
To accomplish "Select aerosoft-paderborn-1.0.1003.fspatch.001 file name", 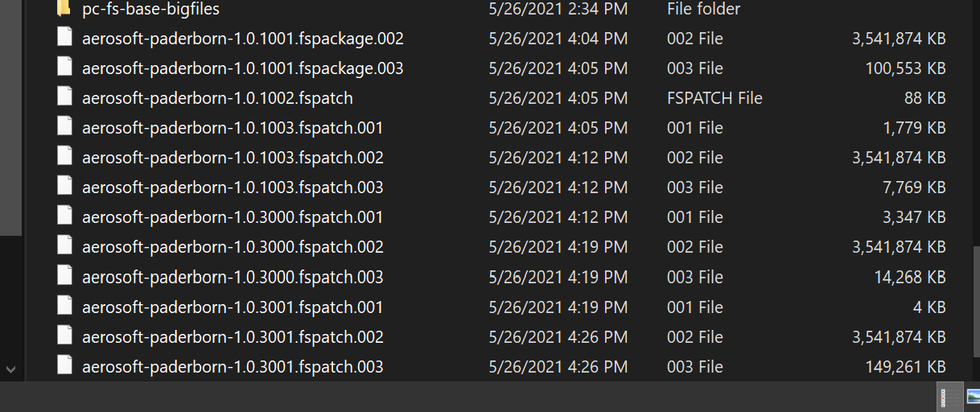I will [233, 128].
